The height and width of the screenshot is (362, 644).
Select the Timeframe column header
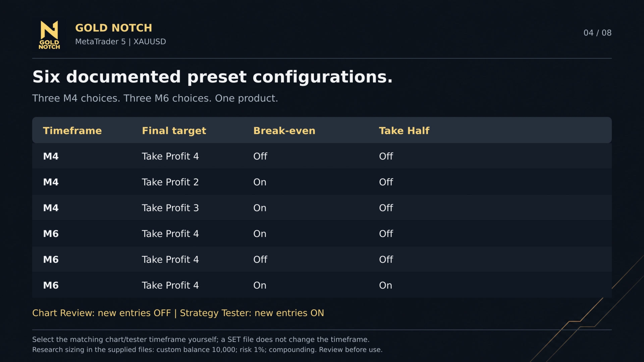point(72,131)
